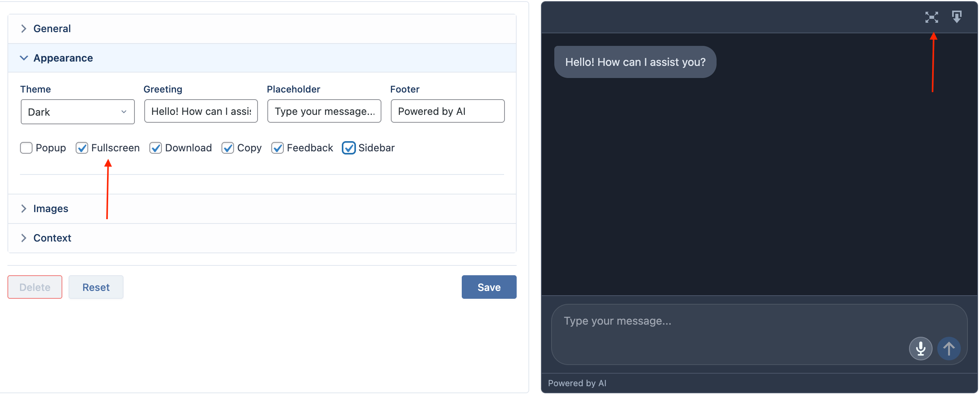Click the Reset button
Screen dimensions: 980x396
coord(96,287)
